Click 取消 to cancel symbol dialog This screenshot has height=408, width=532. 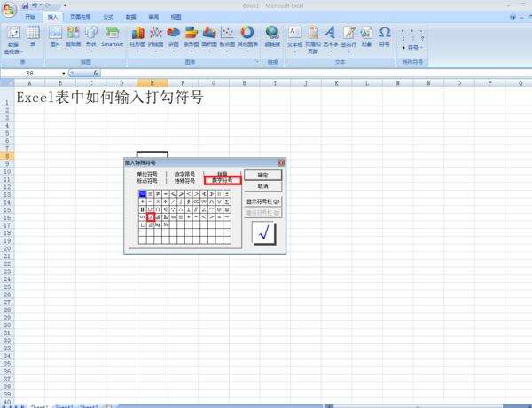coord(263,186)
